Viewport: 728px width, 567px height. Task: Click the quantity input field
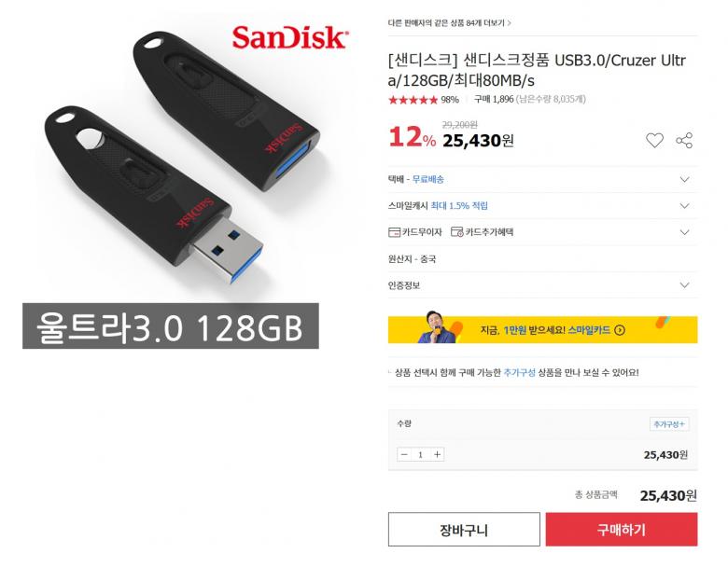tap(421, 454)
